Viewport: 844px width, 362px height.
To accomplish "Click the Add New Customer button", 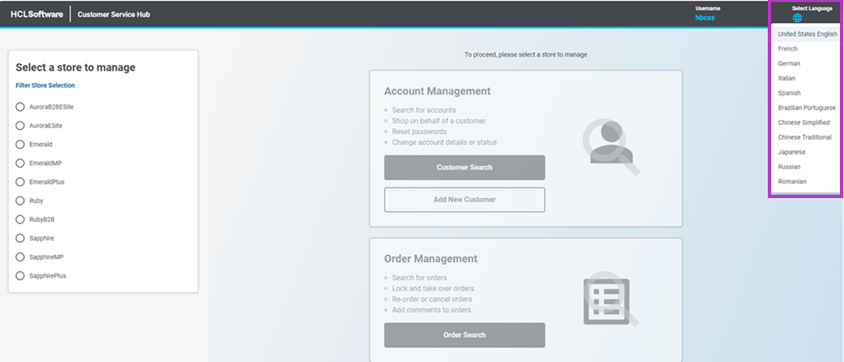I will tap(465, 200).
